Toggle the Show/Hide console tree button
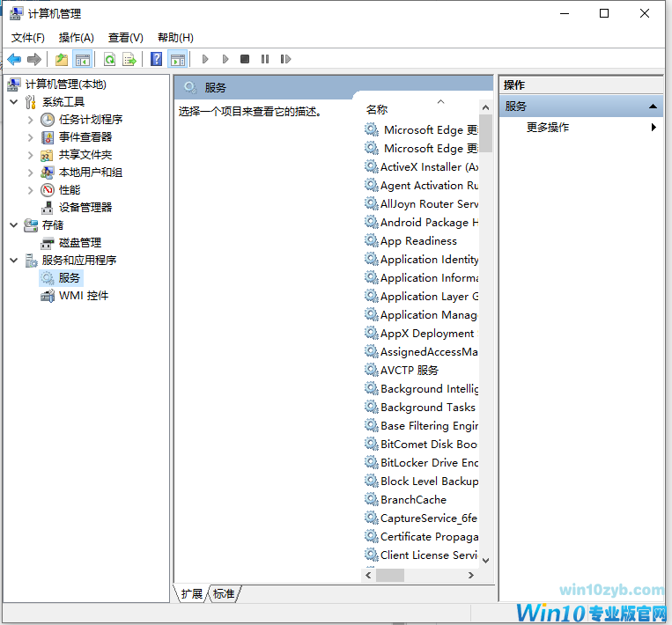 82,59
